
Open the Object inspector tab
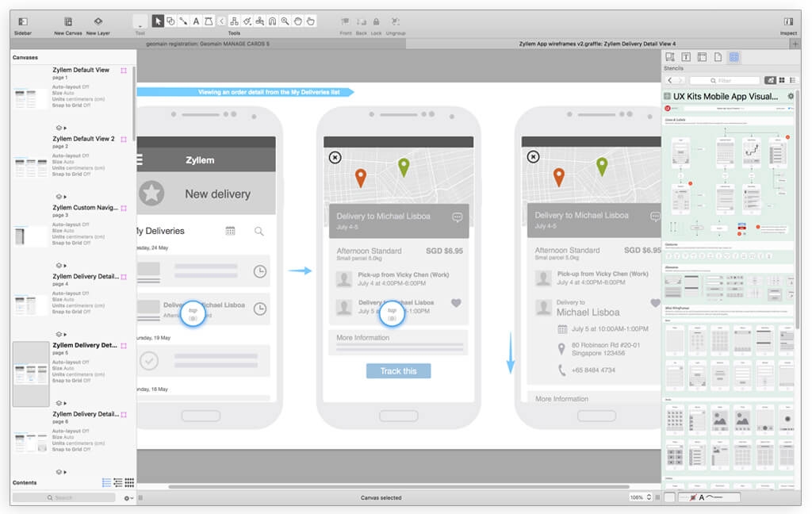[670, 57]
